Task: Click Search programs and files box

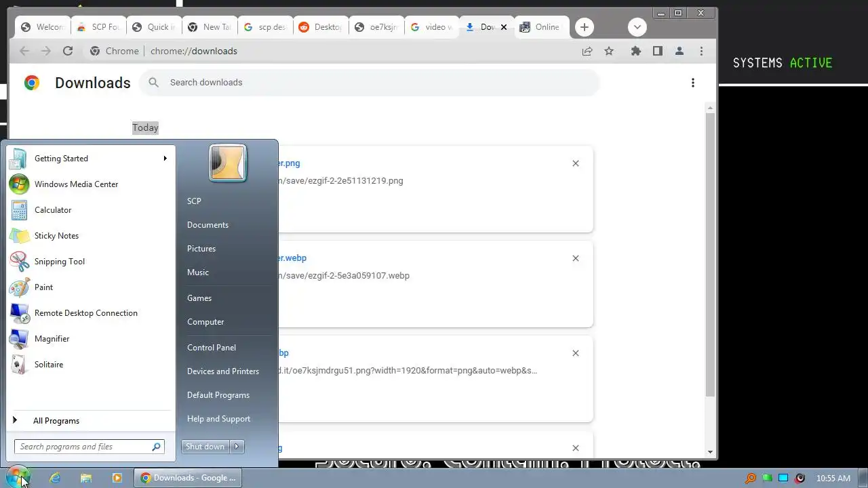Action: tap(89, 447)
